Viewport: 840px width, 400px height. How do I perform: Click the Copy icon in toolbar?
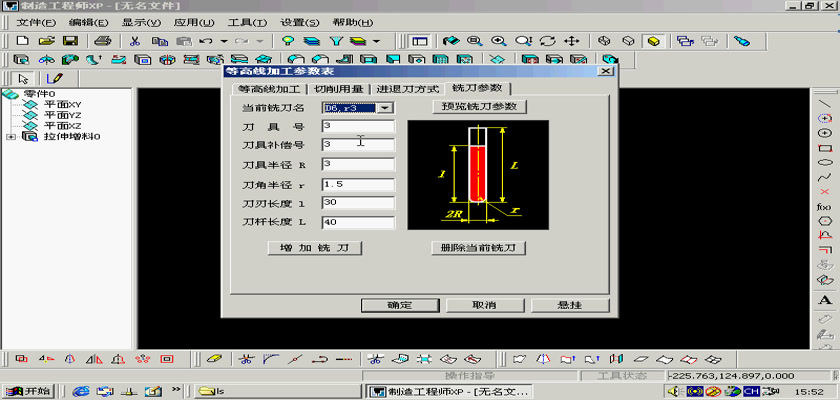[x=159, y=41]
